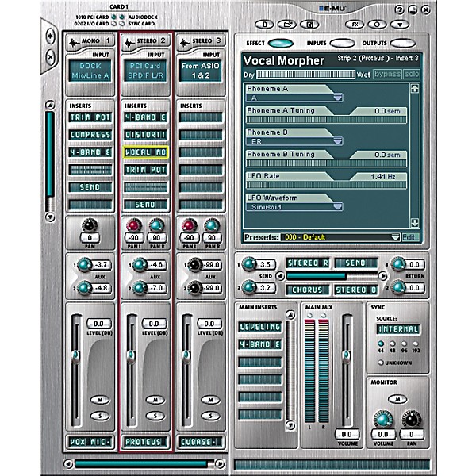This screenshot has width=476, height=476.
Task: Click the LEVELING main insert
Action: pos(260,327)
